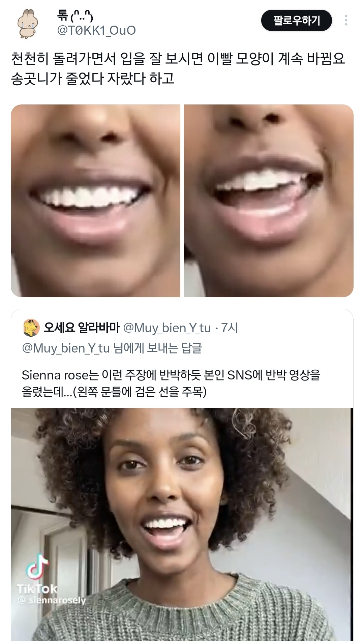
Task: Open the @T0KK1_OuO handle link
Action: (96, 31)
